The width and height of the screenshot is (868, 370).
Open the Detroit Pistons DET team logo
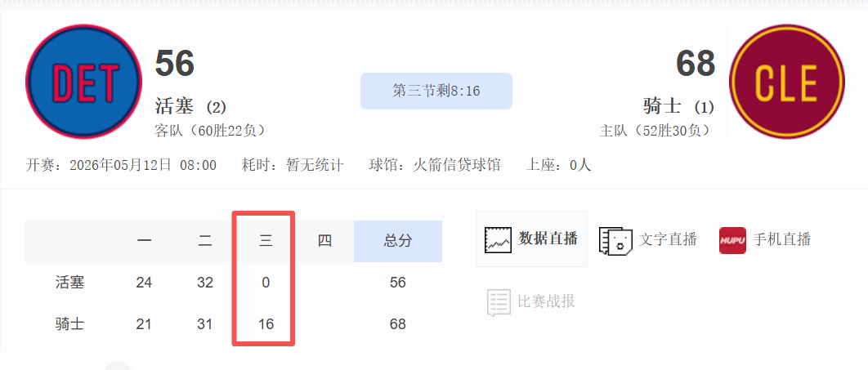coord(83,82)
